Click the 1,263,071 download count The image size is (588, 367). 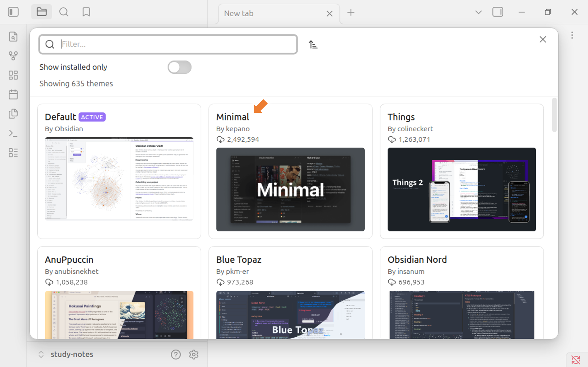point(414,140)
